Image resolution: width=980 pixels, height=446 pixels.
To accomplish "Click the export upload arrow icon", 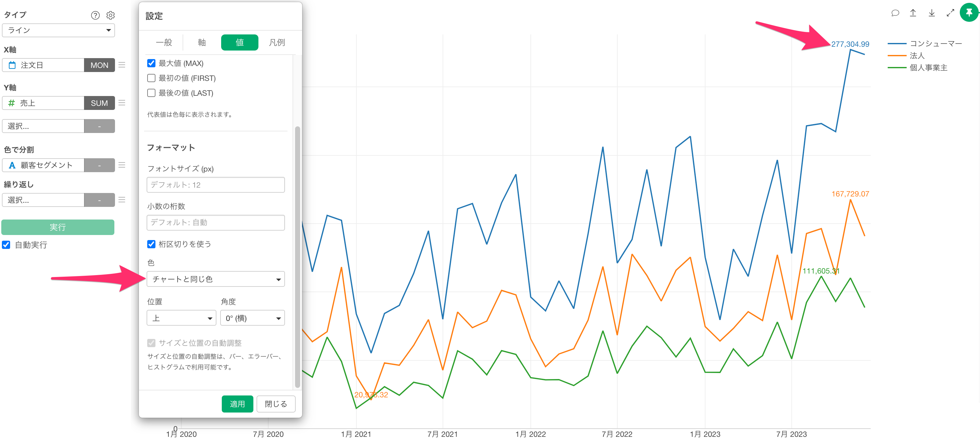I will coord(913,13).
